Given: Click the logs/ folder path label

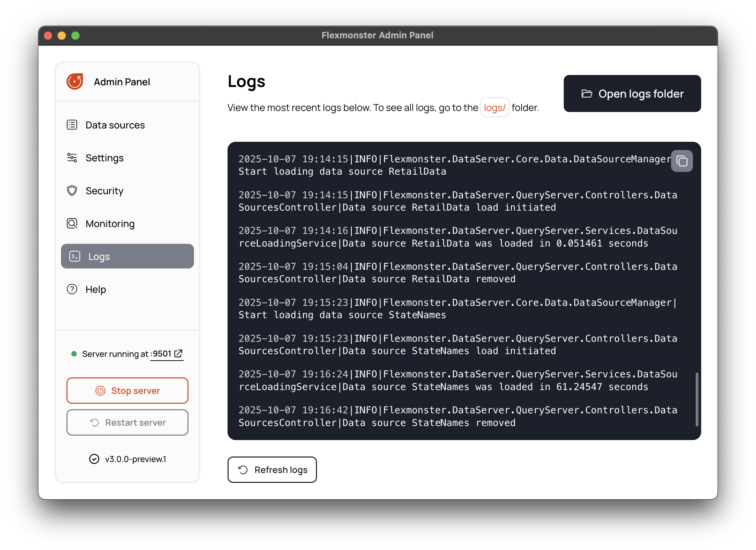Looking at the screenshot, I should 495,108.
